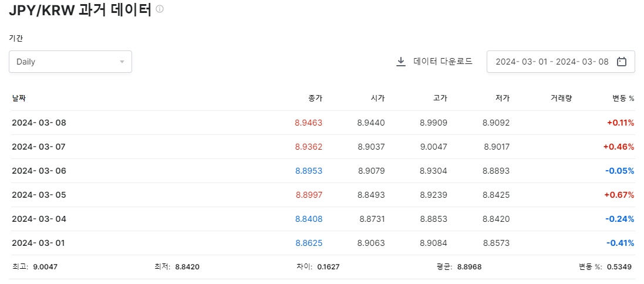Click closing price 8.8625
Screen dimensions: 644x284
pos(308,243)
